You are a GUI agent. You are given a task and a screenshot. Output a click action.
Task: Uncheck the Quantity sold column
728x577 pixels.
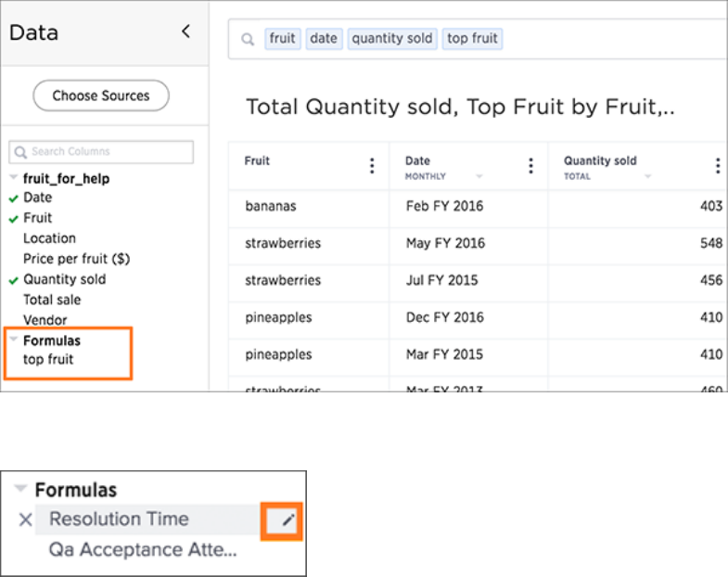coord(14,280)
